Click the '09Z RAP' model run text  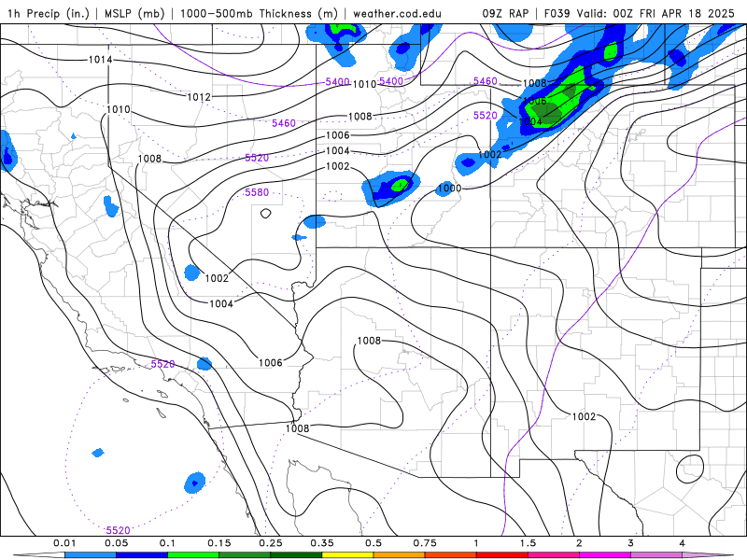pos(505,13)
